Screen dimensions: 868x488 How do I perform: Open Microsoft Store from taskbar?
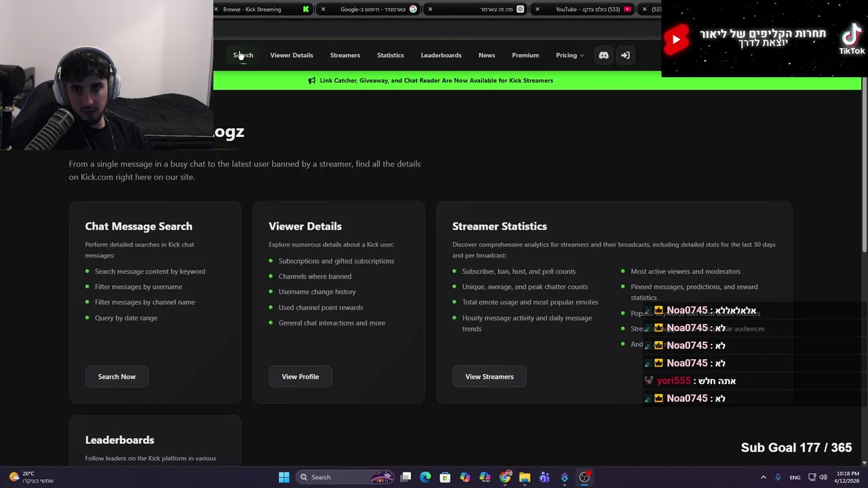(x=445, y=477)
